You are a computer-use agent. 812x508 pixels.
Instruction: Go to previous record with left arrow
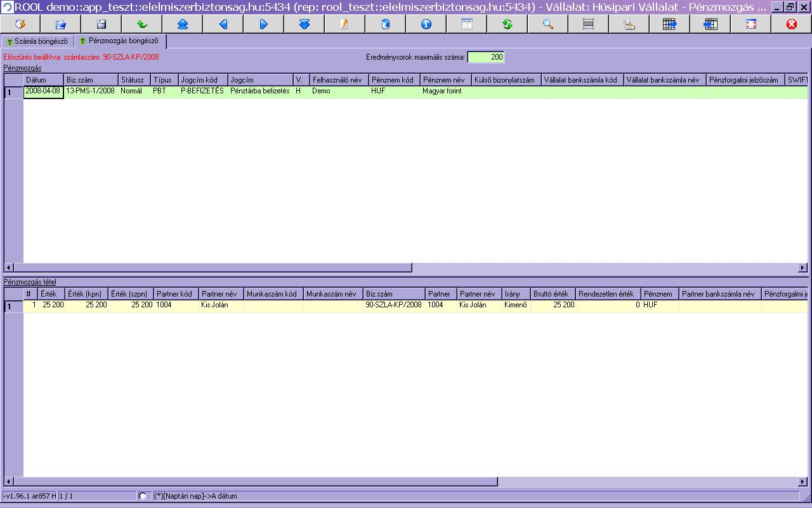pos(223,24)
